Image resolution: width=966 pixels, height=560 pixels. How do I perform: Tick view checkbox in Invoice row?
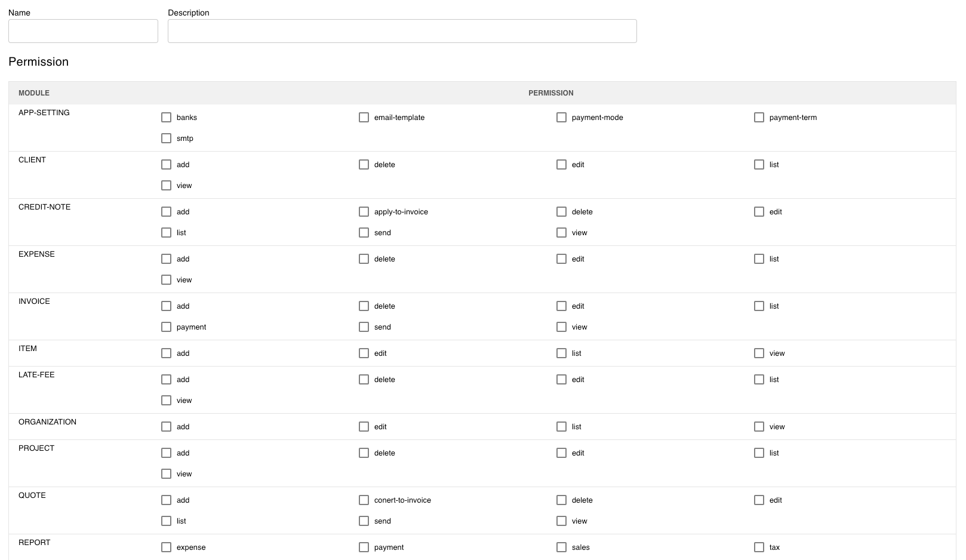pos(562,327)
